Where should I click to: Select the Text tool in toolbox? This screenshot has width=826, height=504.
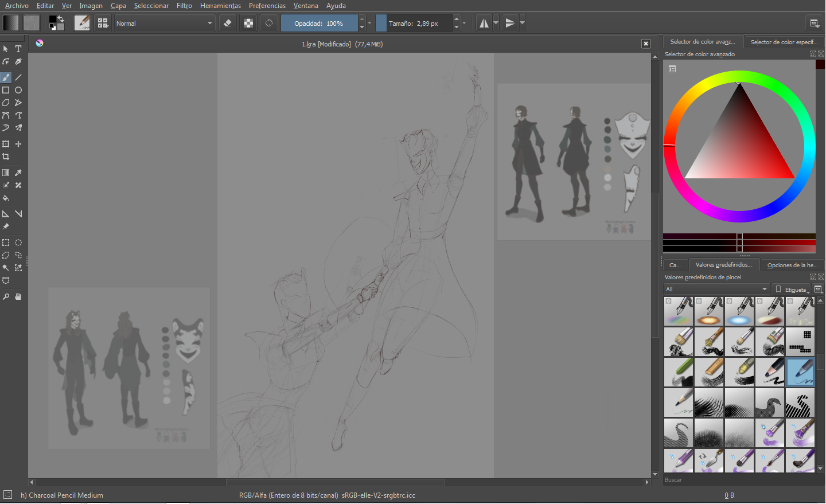(18, 49)
